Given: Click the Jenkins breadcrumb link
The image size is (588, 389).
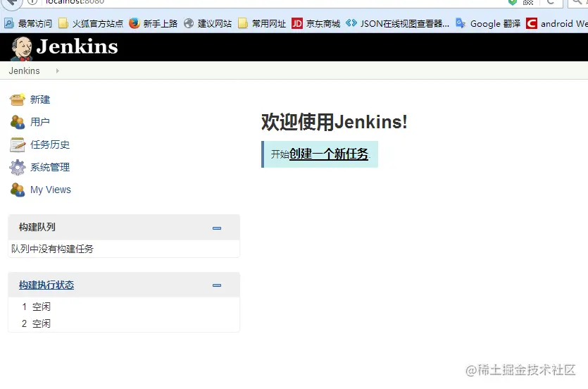Looking at the screenshot, I should (25, 71).
